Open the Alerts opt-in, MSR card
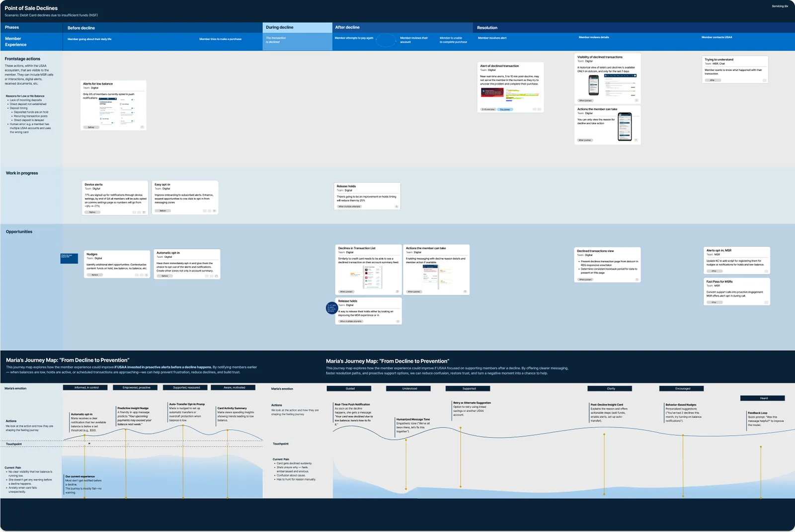Image resolution: width=795 pixels, height=532 pixels. pos(737,260)
